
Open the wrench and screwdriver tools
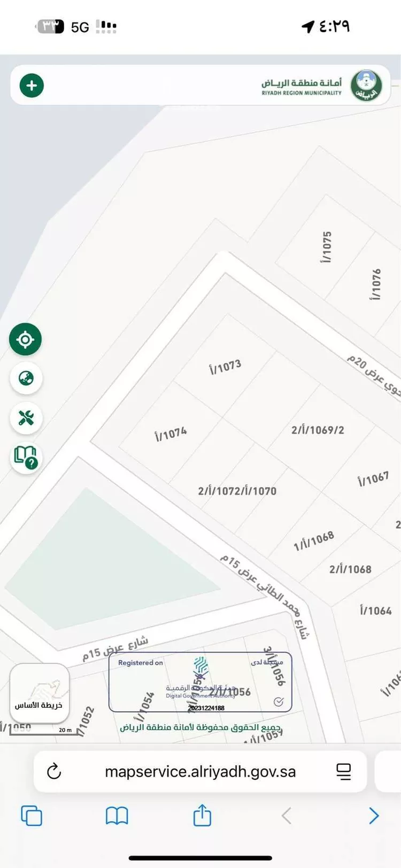pos(26,417)
